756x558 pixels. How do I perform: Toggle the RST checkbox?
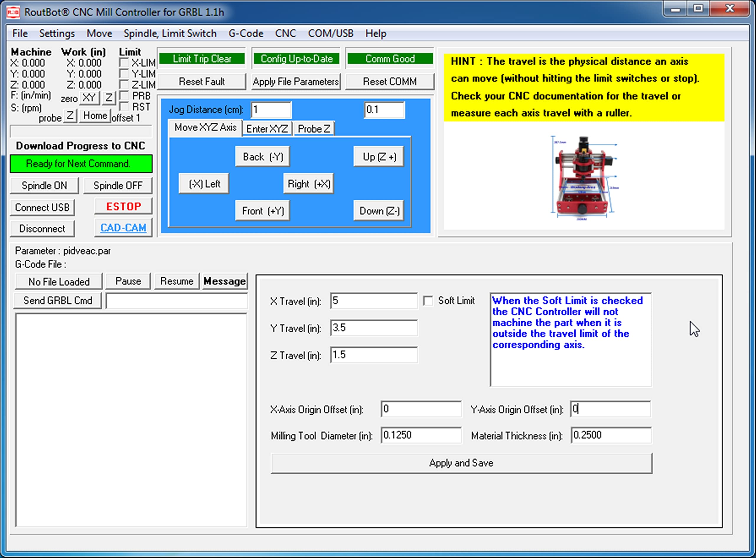coord(124,107)
